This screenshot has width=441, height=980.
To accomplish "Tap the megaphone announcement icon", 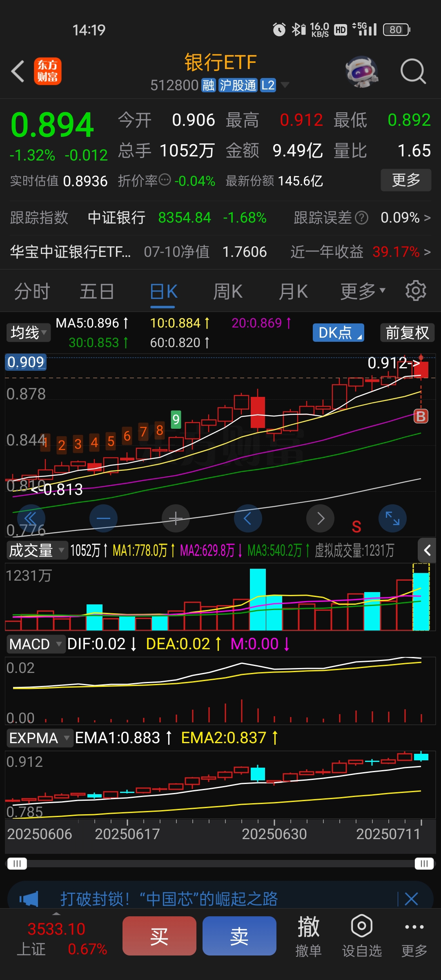I will click(29, 899).
